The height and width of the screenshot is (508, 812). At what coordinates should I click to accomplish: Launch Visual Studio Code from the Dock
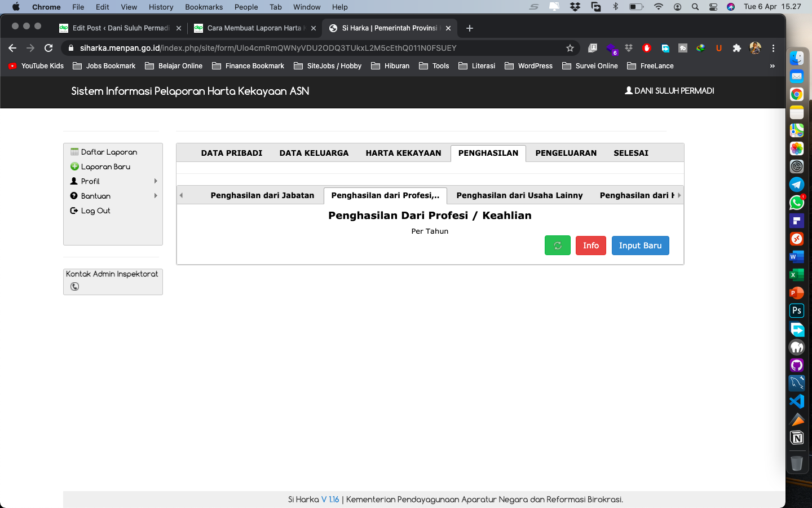796,401
